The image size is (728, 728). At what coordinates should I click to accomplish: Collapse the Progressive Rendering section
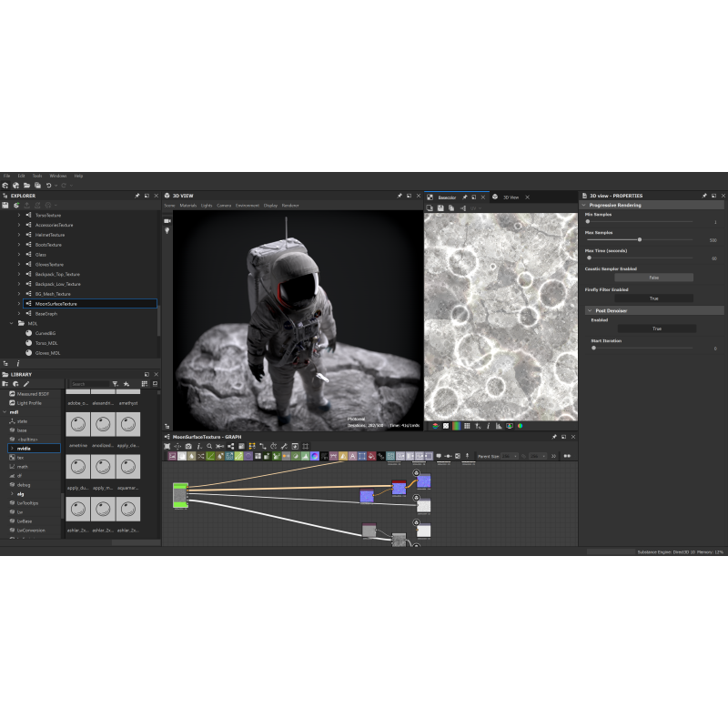(584, 205)
